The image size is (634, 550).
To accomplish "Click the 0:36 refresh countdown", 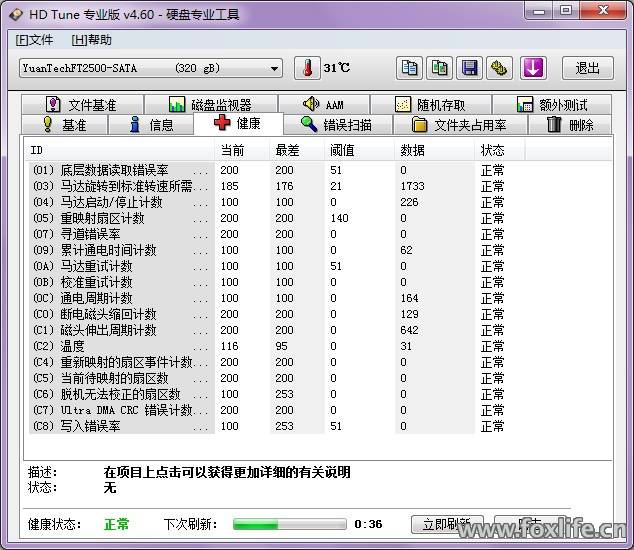I will 368,524.
